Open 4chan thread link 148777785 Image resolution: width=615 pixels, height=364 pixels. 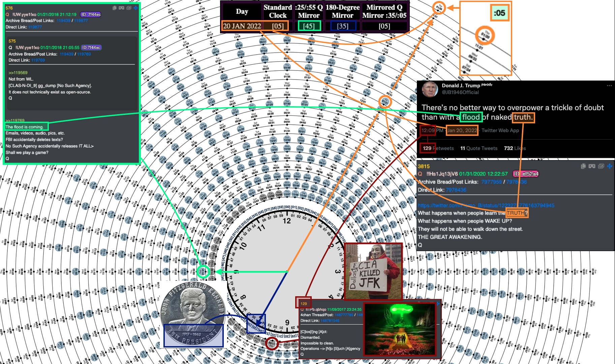pos(344,315)
